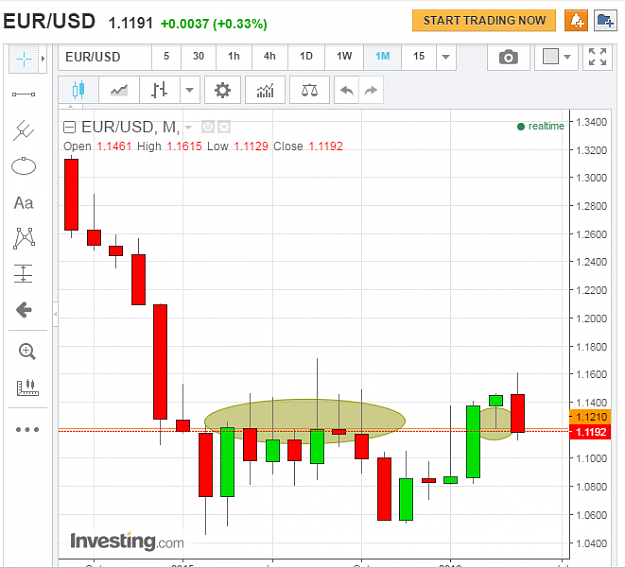Redo the chart action
625x568 pixels.
[371, 90]
